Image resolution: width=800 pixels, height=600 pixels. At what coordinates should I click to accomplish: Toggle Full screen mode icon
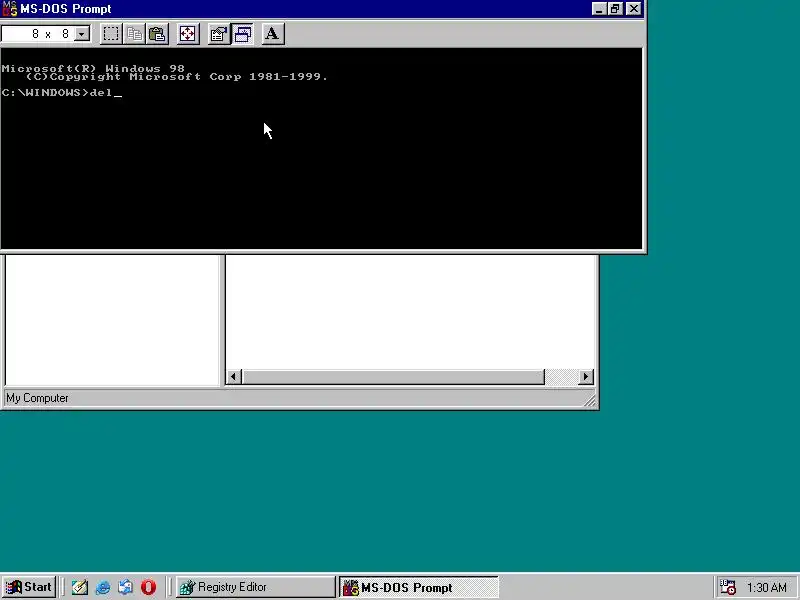pos(188,34)
